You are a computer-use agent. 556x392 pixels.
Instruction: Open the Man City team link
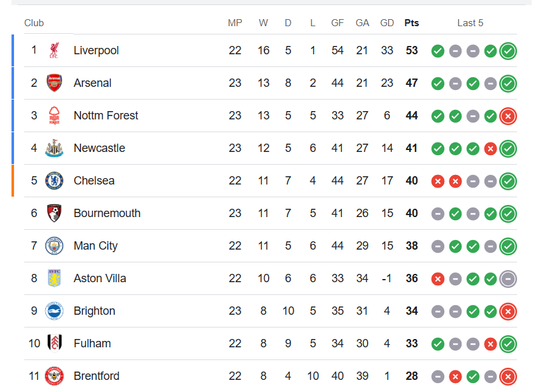point(96,246)
